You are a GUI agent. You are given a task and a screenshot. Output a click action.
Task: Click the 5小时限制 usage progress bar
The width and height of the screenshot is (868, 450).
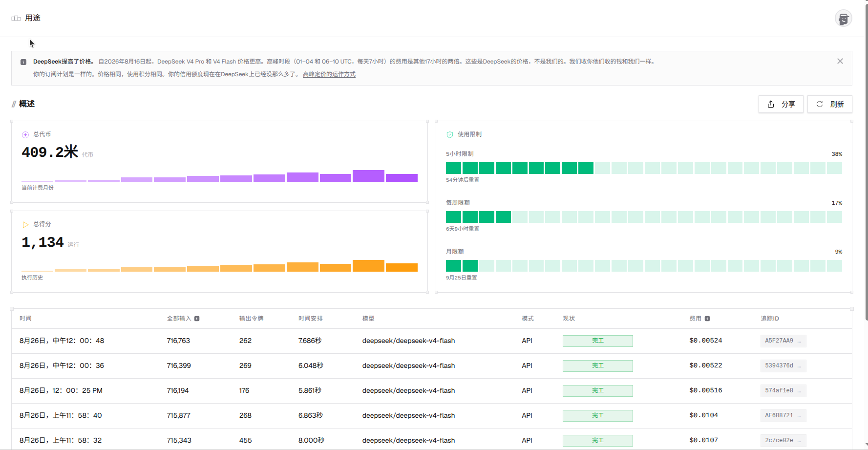(x=644, y=168)
